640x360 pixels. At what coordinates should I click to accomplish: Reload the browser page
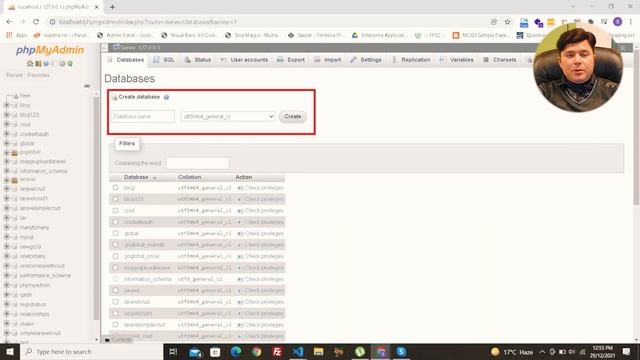[36, 22]
